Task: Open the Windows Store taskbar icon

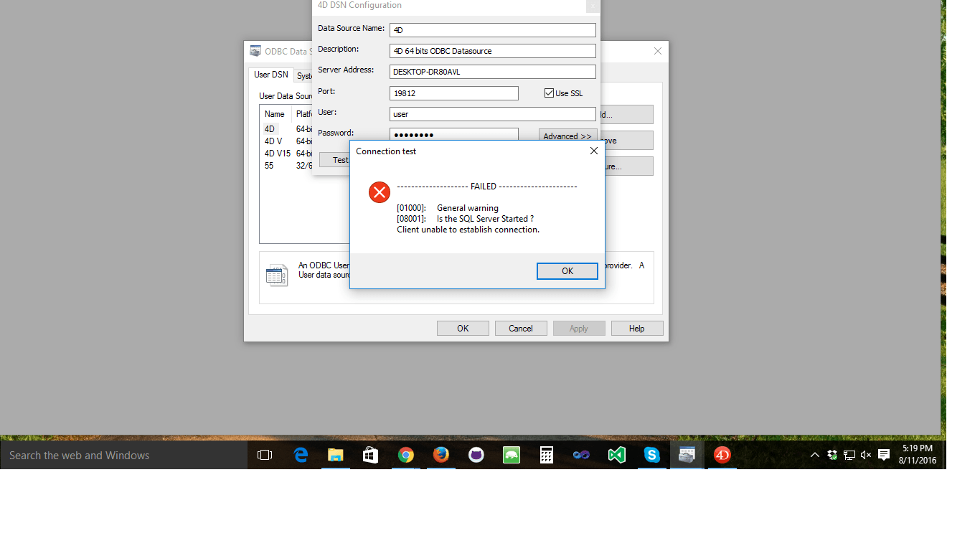Action: (371, 455)
